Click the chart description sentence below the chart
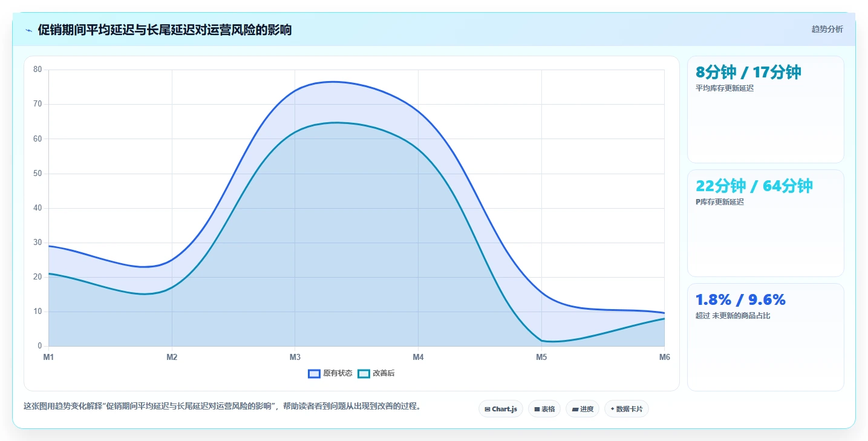This screenshot has height=441, width=868. point(222,407)
